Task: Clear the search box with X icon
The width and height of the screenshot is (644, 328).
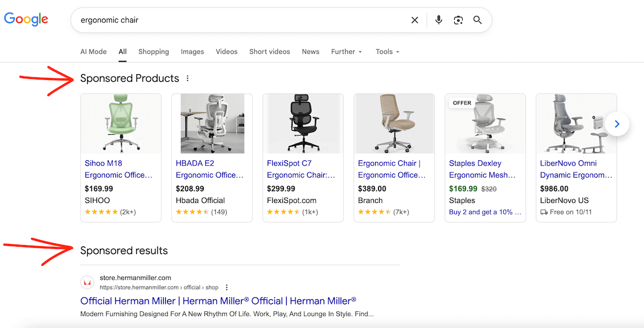Action: point(415,20)
